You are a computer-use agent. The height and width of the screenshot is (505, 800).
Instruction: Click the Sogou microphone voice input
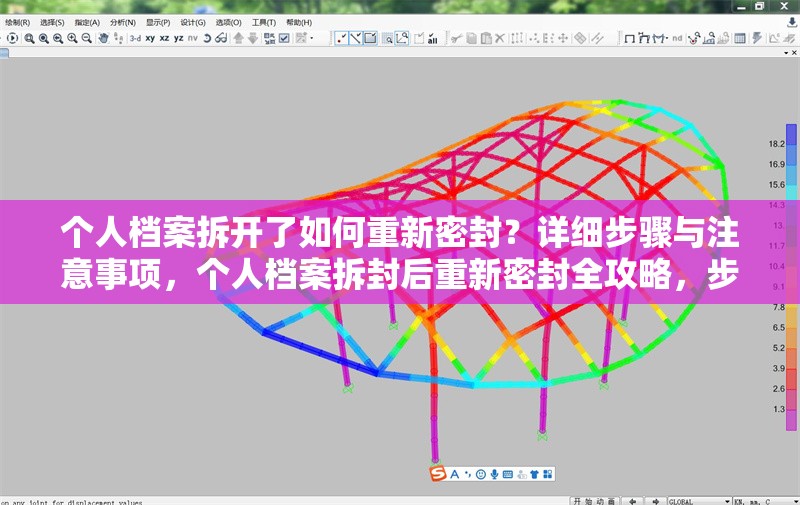(494, 474)
